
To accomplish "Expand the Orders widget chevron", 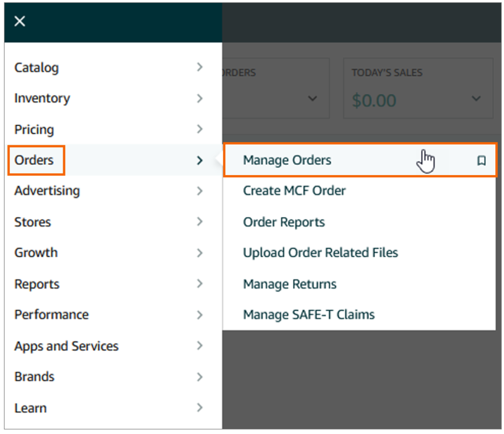I will [313, 99].
